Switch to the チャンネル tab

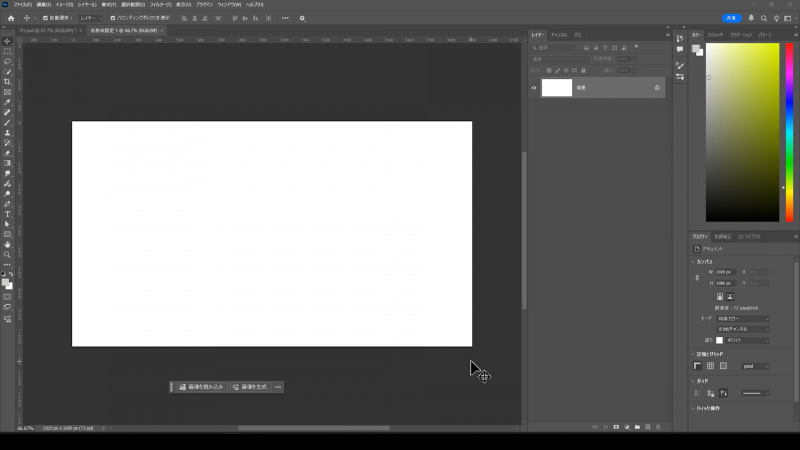559,35
